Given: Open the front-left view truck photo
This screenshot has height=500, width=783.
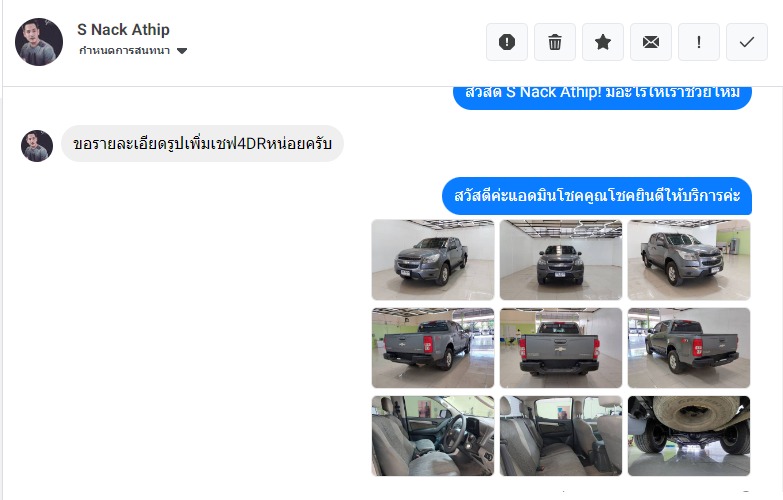Looking at the screenshot, I should point(433,260).
